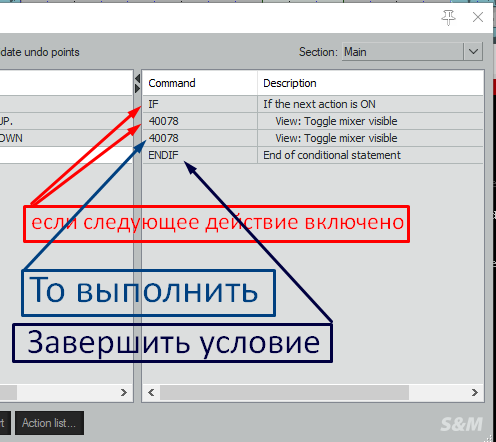
Task: Close the Cycle Action editor window
Action: (478, 17)
